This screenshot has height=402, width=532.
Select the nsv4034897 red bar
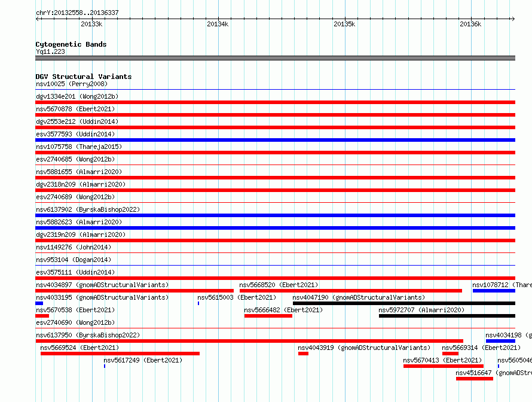[134, 291]
